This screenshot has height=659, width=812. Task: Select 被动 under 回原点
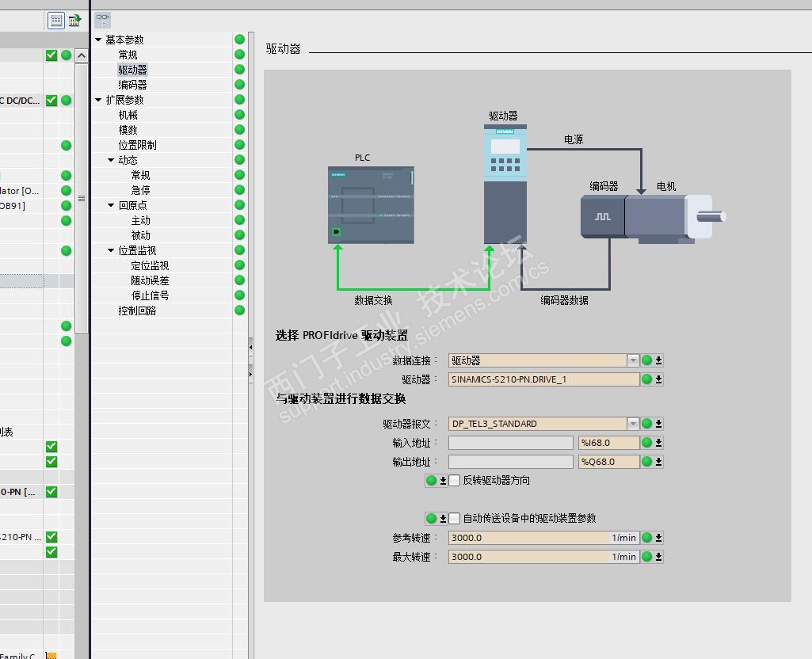pyautogui.click(x=140, y=235)
